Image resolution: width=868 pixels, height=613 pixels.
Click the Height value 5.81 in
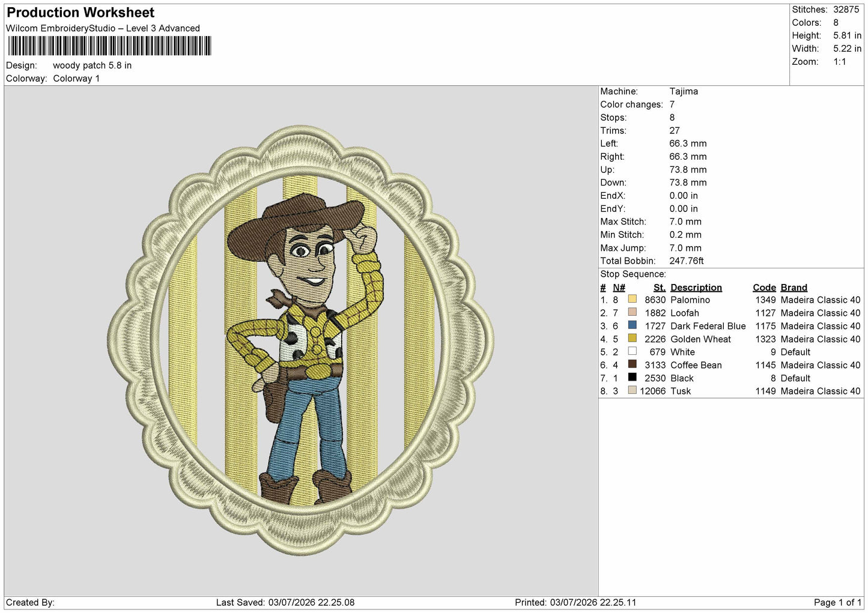(x=847, y=35)
